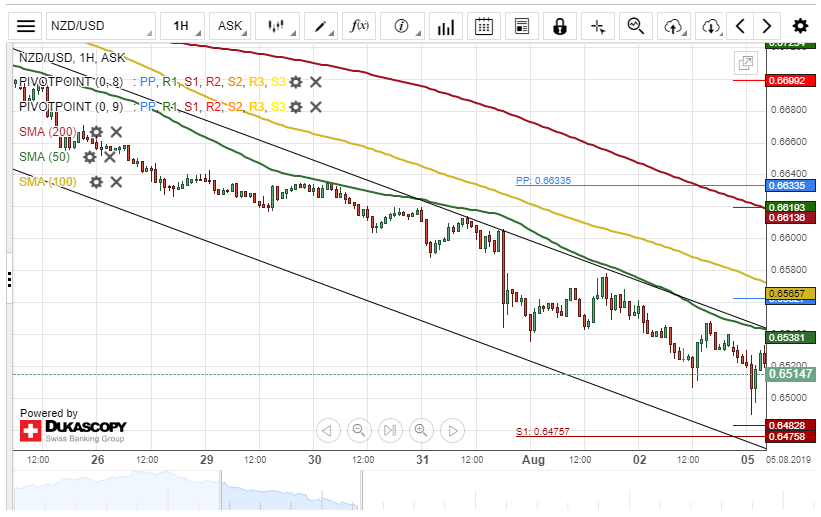Click the Aug date on time axis
Image resolution: width=821 pixels, height=517 pixels.
point(533,459)
